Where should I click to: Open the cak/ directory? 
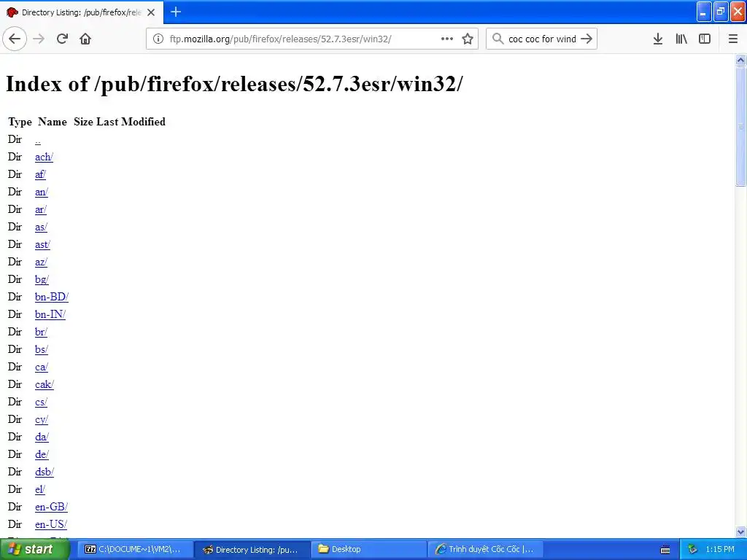point(44,385)
